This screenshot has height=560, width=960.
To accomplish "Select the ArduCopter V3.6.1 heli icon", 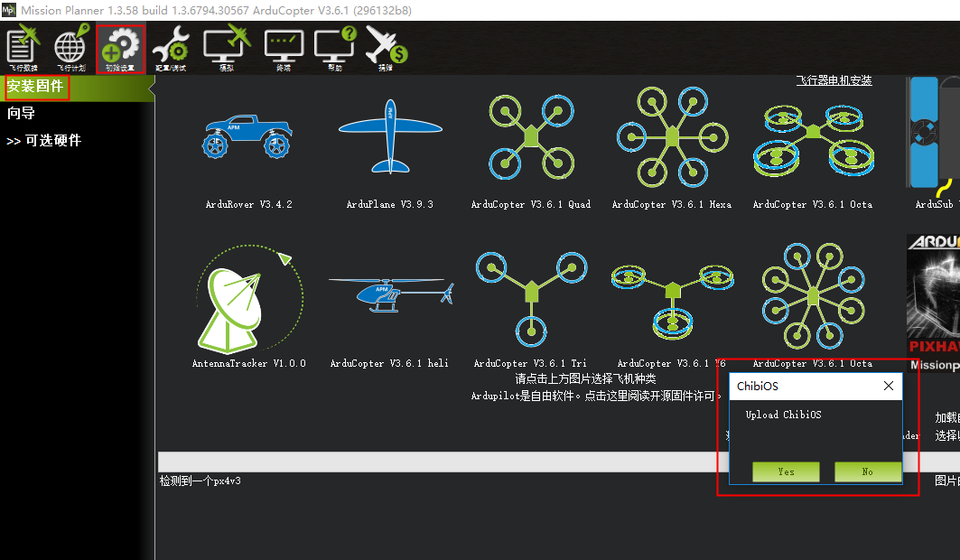I will (391, 294).
